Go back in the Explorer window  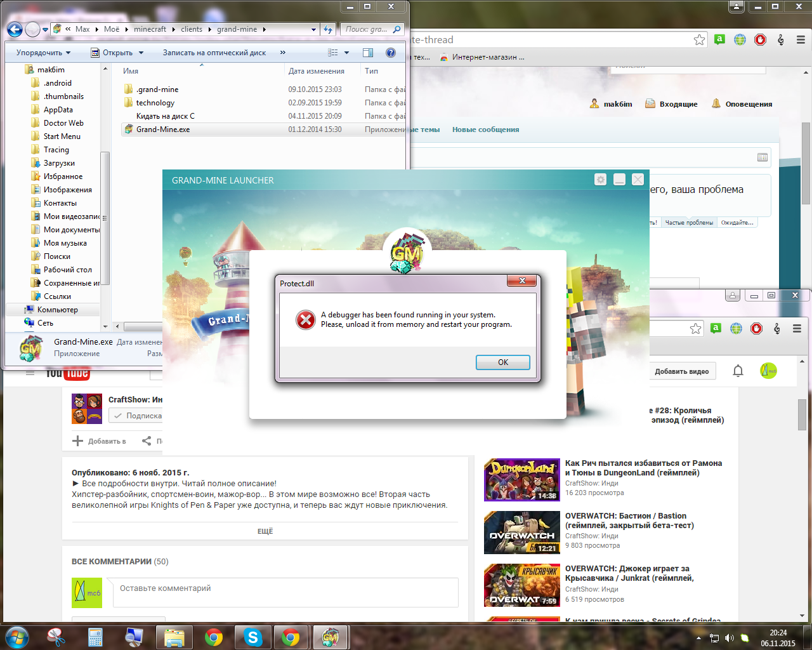click(15, 29)
